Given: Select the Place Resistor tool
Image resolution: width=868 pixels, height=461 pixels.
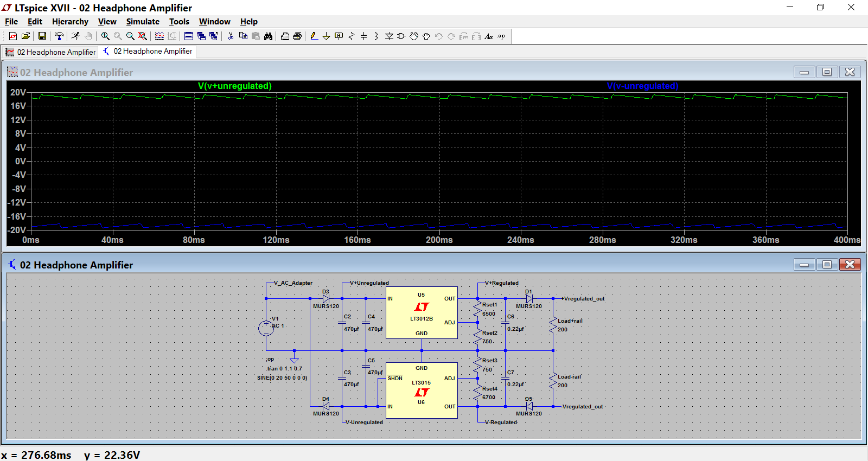Looking at the screenshot, I should point(352,36).
